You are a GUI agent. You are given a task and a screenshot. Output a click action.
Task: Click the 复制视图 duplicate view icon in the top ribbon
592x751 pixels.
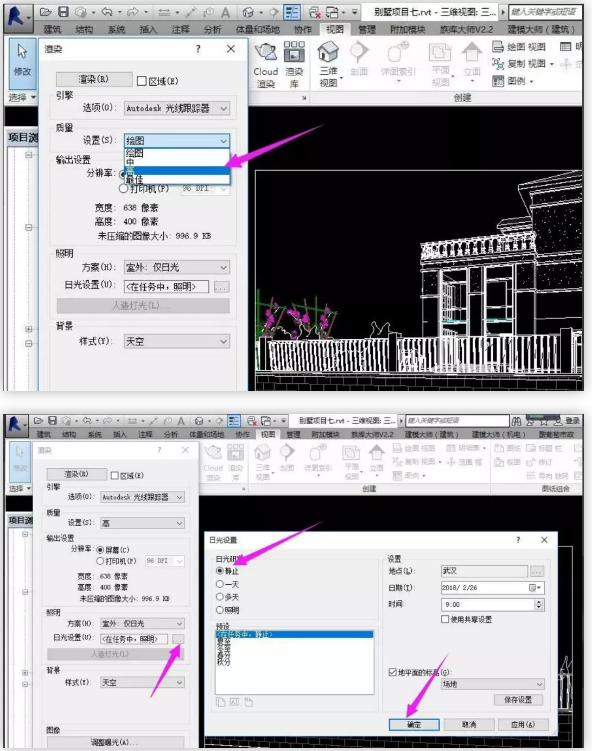tap(498, 63)
